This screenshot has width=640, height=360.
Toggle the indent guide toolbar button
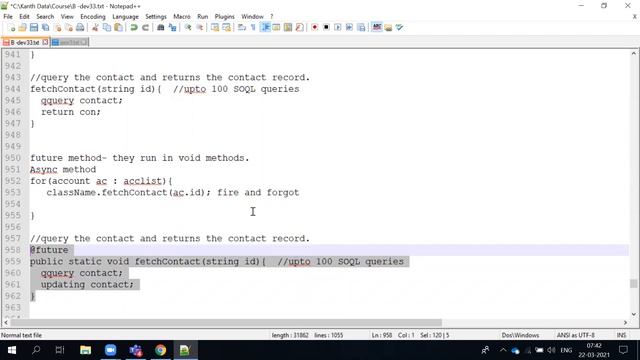pos(265,27)
